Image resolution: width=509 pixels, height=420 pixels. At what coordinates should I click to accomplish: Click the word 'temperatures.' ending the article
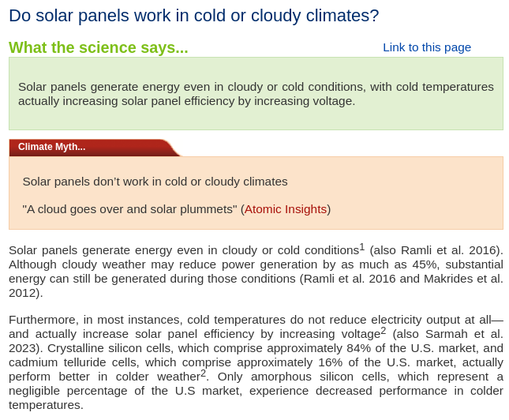coord(46,405)
